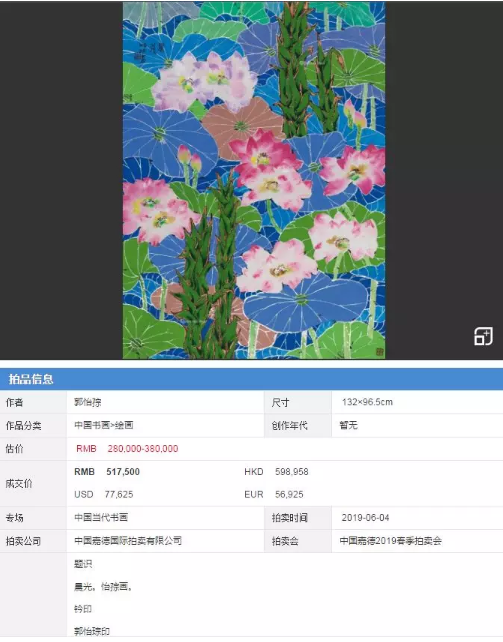This screenshot has height=642, width=503.
Task: Click the auction date 2019-06-04
Action: 365,518
